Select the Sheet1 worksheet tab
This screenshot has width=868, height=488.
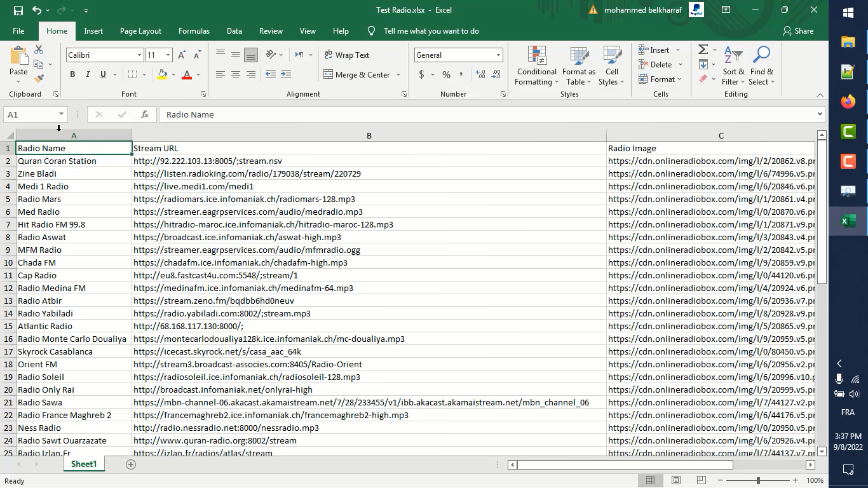pyautogui.click(x=84, y=464)
